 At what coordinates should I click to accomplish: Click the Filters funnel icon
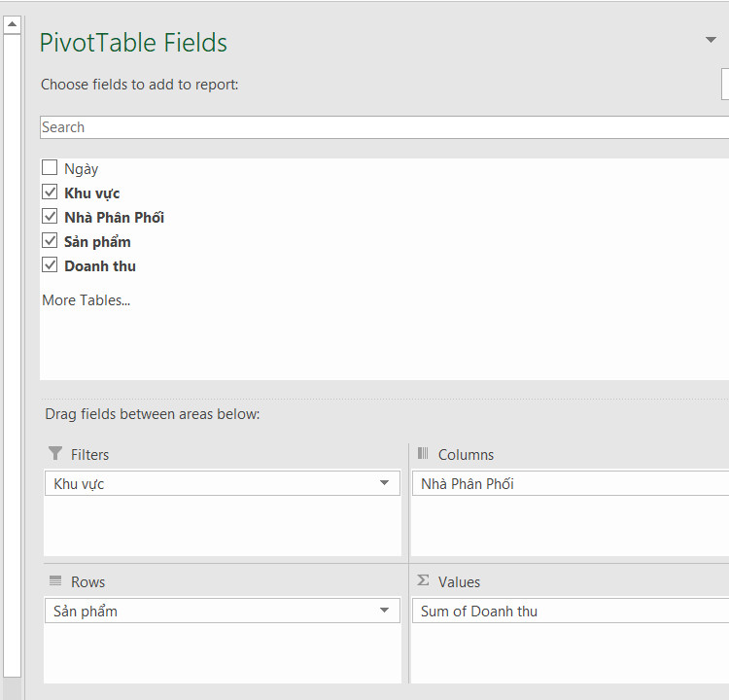click(55, 453)
